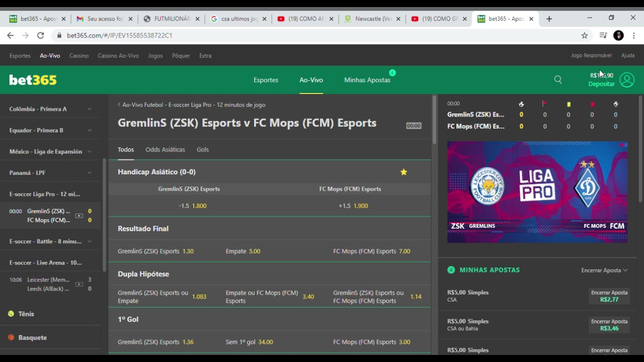Image resolution: width=644 pixels, height=362 pixels.
Task: Click the green 4 badge beside Minhas Apostas heading
Action: (x=451, y=270)
